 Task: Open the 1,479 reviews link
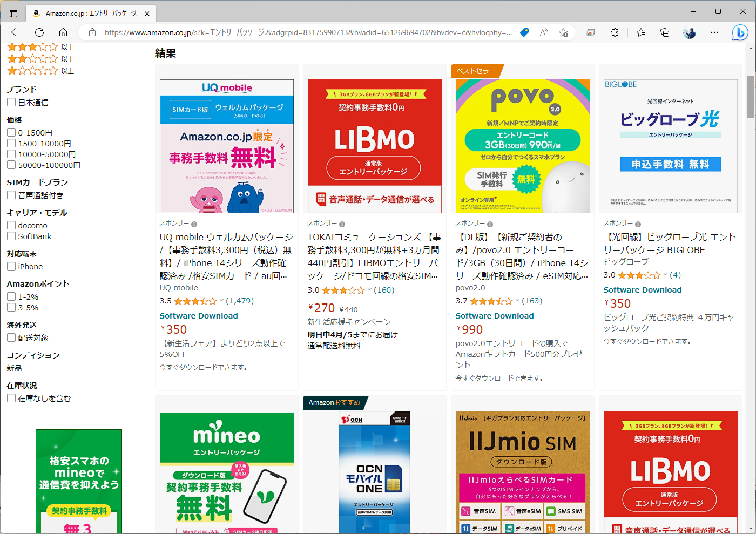pyautogui.click(x=240, y=301)
